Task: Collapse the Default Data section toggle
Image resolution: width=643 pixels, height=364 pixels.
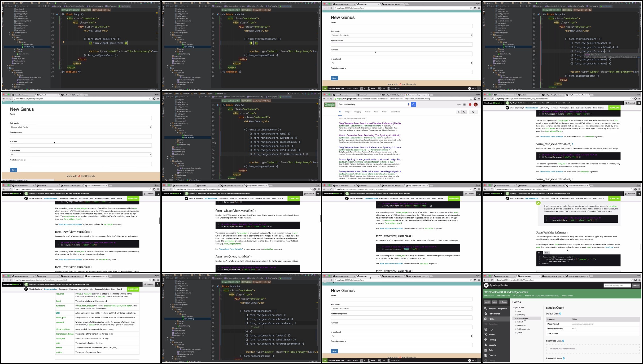Action: point(560,314)
